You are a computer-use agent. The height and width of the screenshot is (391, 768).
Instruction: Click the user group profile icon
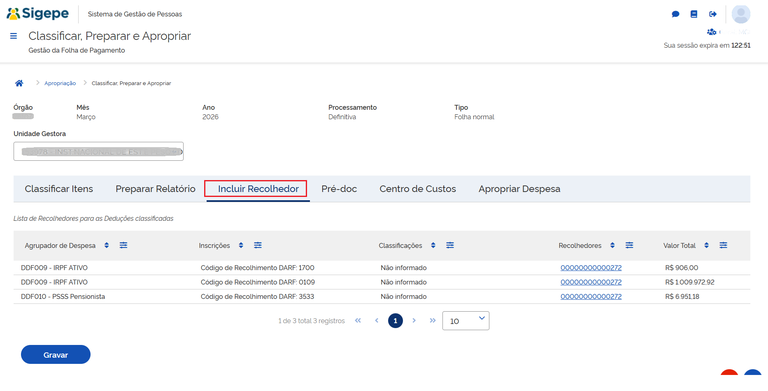[711, 32]
